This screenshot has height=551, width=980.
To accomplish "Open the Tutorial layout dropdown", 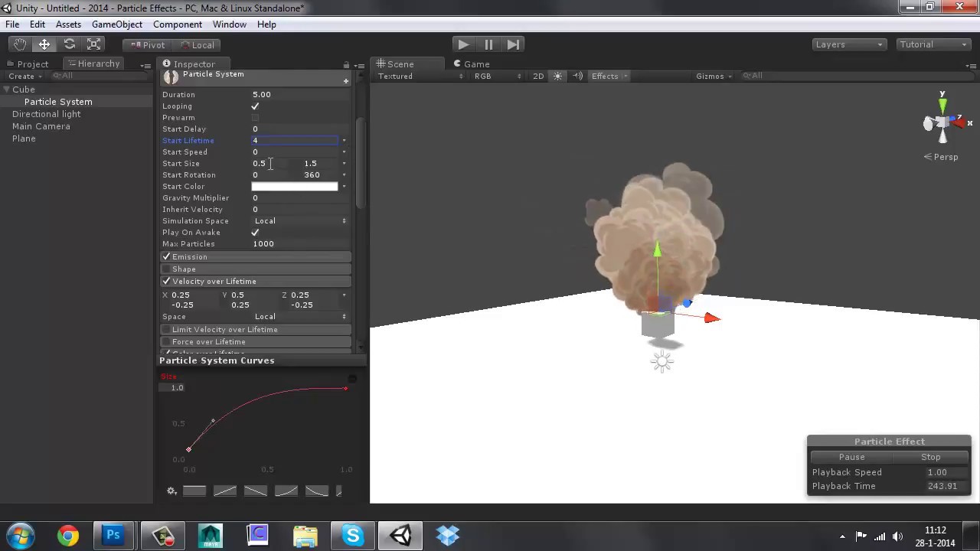I will coord(933,44).
